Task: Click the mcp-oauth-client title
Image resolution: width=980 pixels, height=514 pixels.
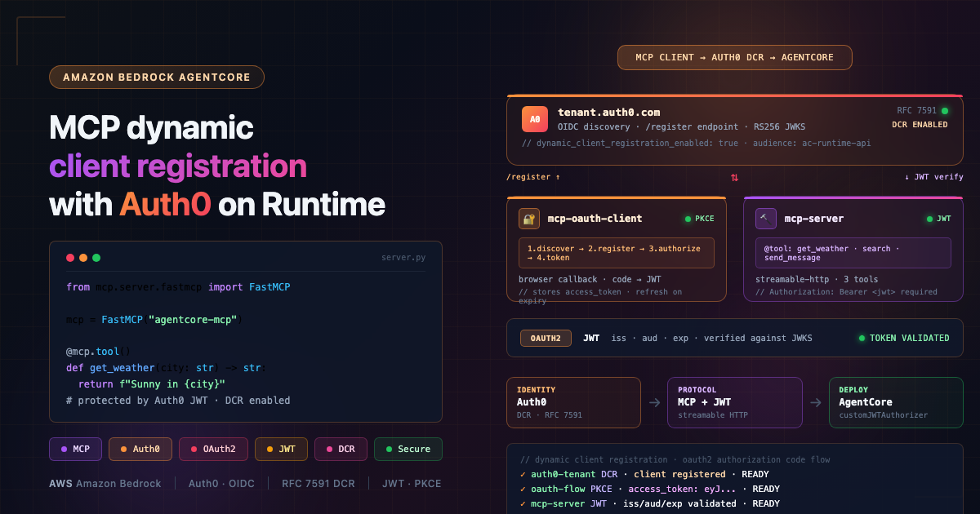Action: tap(595, 219)
